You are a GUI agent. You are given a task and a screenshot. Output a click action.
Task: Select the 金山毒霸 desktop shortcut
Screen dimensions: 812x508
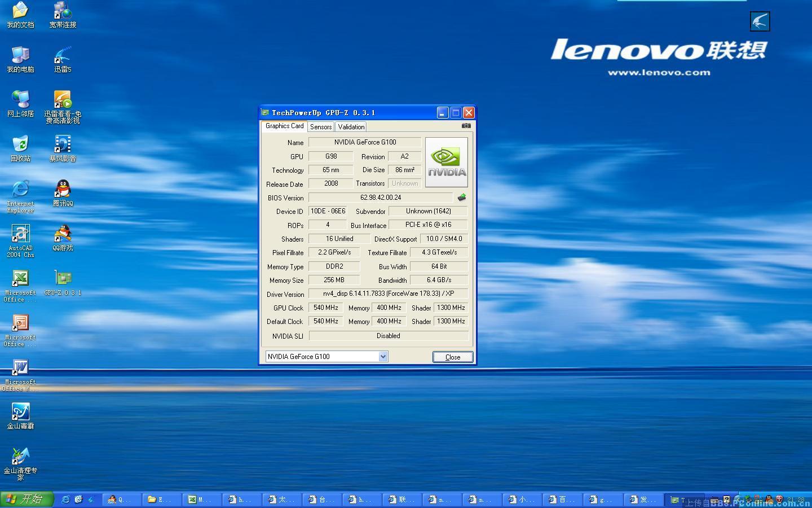pos(20,416)
